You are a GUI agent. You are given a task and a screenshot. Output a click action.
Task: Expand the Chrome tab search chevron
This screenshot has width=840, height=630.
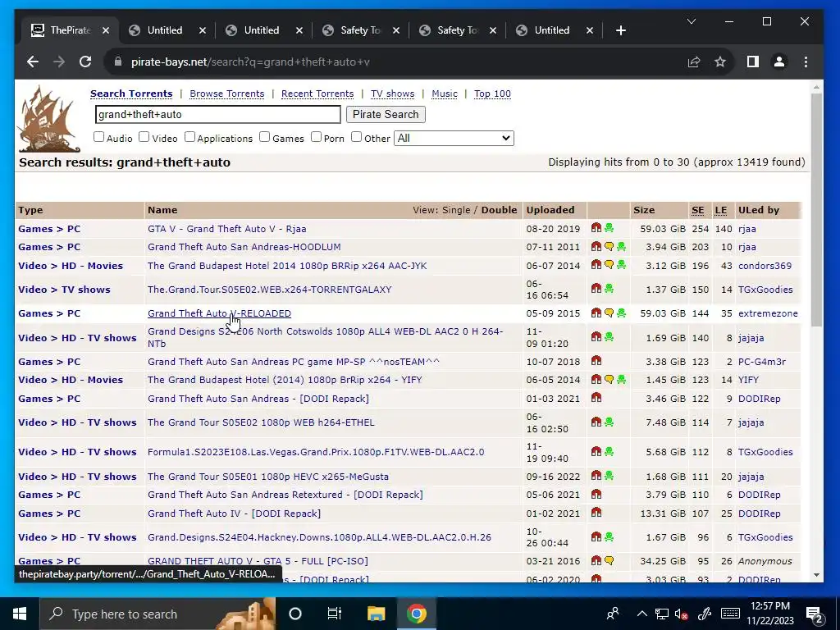[x=692, y=21]
